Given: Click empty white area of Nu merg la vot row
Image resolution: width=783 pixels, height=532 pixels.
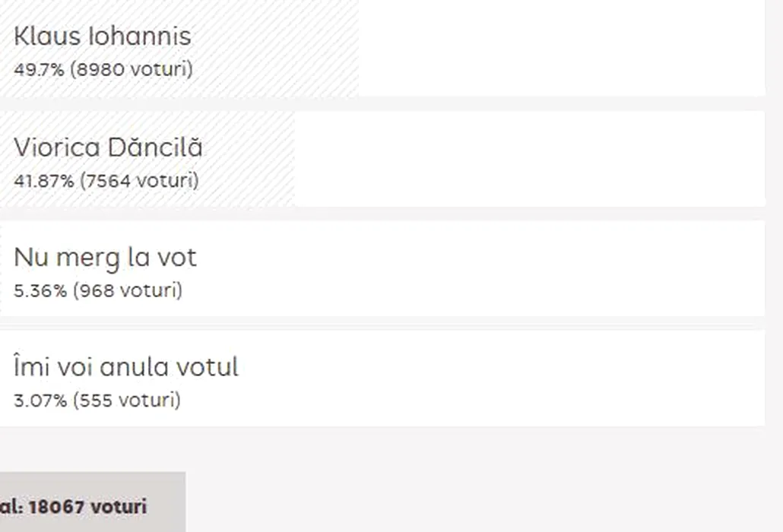Looking at the screenshot, I should coord(487,268).
